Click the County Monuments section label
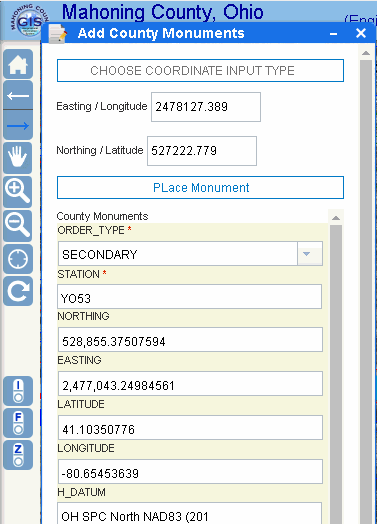The height and width of the screenshot is (524, 377). click(102, 216)
